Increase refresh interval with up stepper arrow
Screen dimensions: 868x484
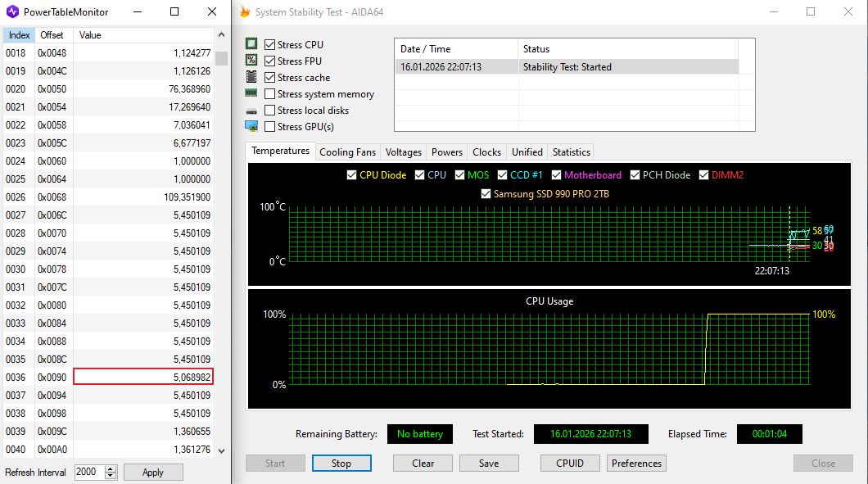111,468
